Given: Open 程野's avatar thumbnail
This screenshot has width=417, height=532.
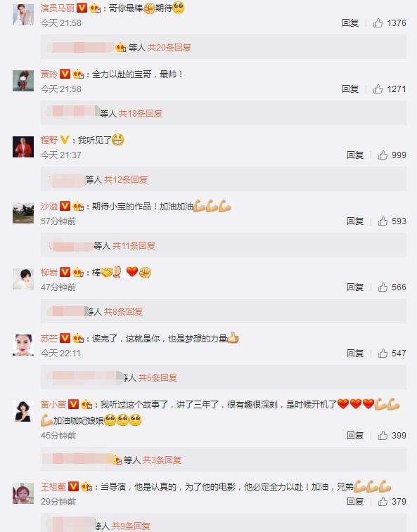Looking at the screenshot, I should (x=23, y=147).
